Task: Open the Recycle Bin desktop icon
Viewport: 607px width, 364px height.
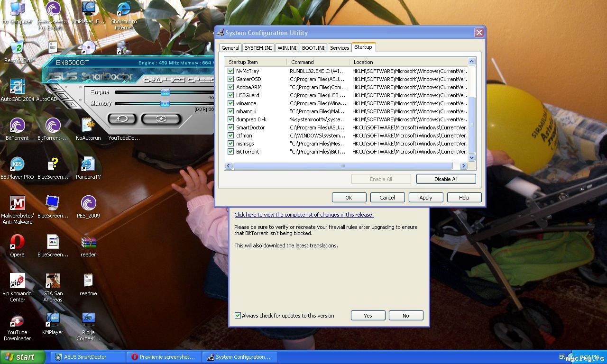Action: click(18, 51)
